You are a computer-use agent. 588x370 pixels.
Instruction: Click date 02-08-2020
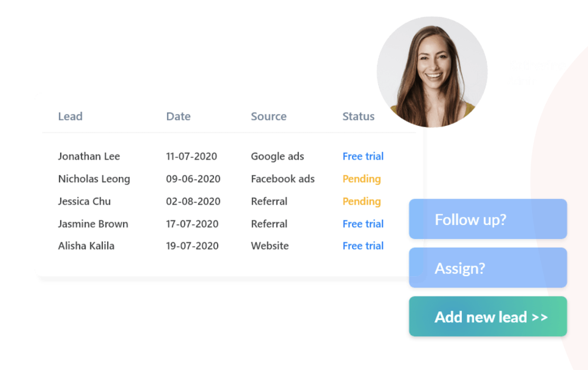[x=193, y=201]
